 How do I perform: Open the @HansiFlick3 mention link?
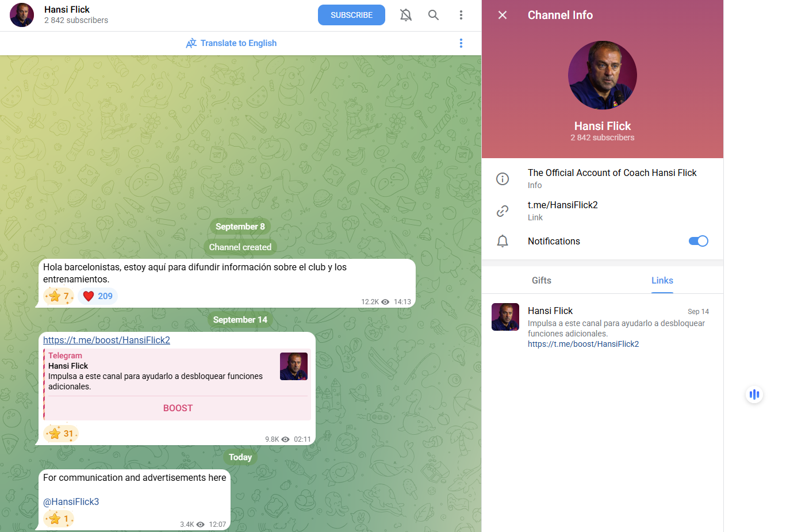[71, 502]
